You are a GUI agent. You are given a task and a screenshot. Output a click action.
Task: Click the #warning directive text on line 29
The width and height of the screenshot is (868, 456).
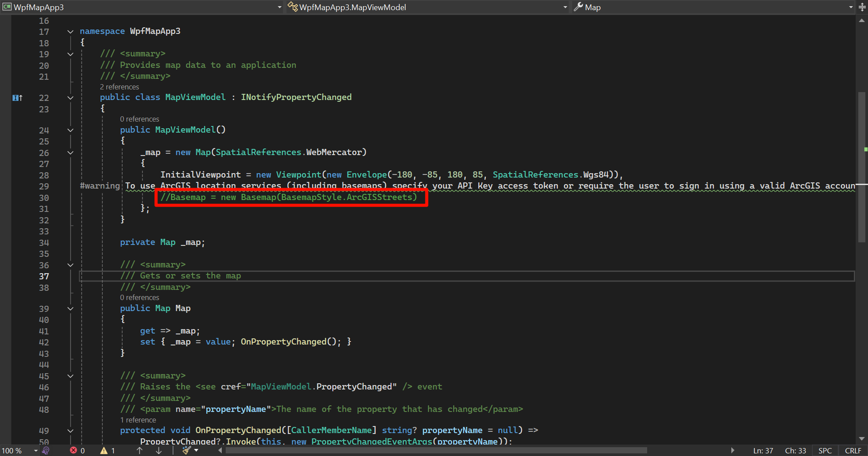(100, 186)
